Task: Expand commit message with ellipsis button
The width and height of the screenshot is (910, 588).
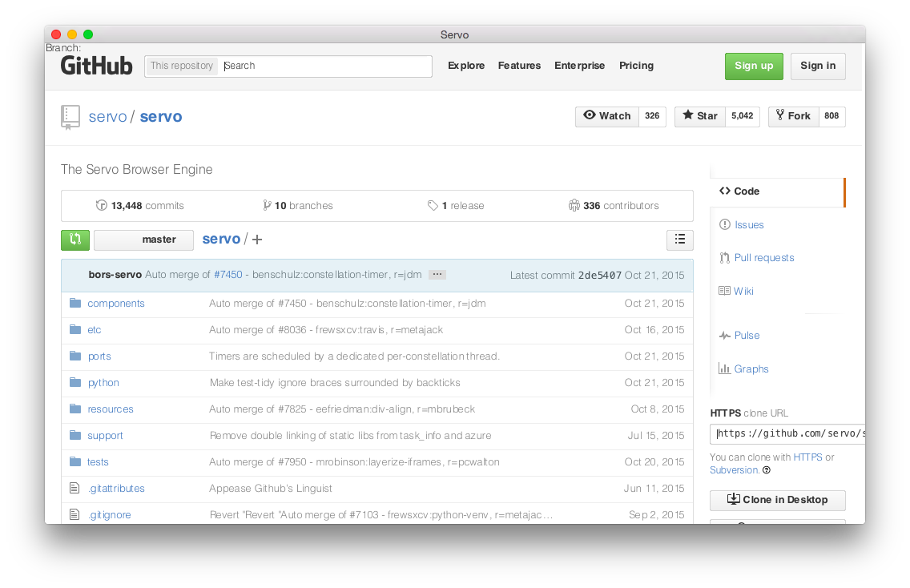Action: (x=437, y=275)
